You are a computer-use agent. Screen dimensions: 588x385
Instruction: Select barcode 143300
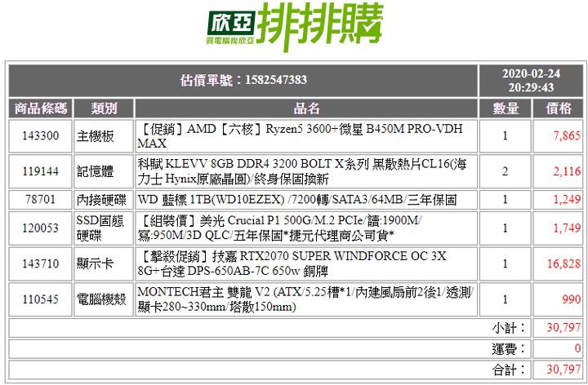(41, 136)
